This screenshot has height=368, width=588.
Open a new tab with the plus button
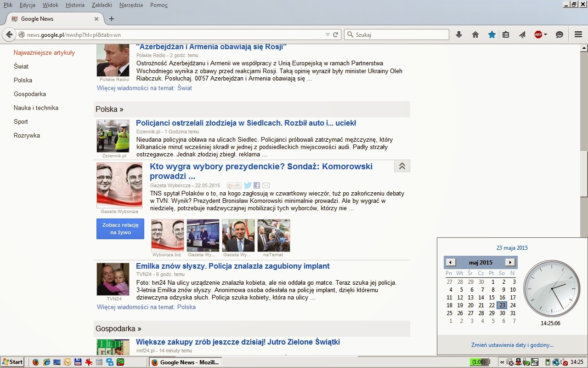(112, 19)
